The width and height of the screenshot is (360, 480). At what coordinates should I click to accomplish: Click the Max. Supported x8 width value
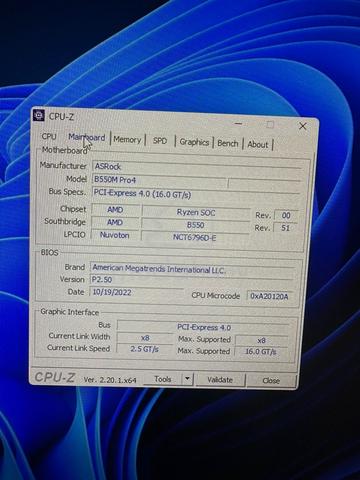click(261, 340)
